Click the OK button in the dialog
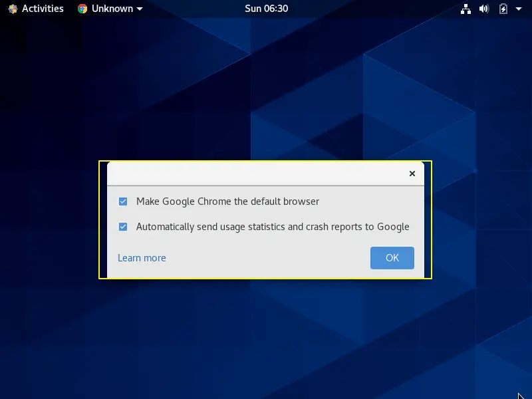 pos(392,258)
